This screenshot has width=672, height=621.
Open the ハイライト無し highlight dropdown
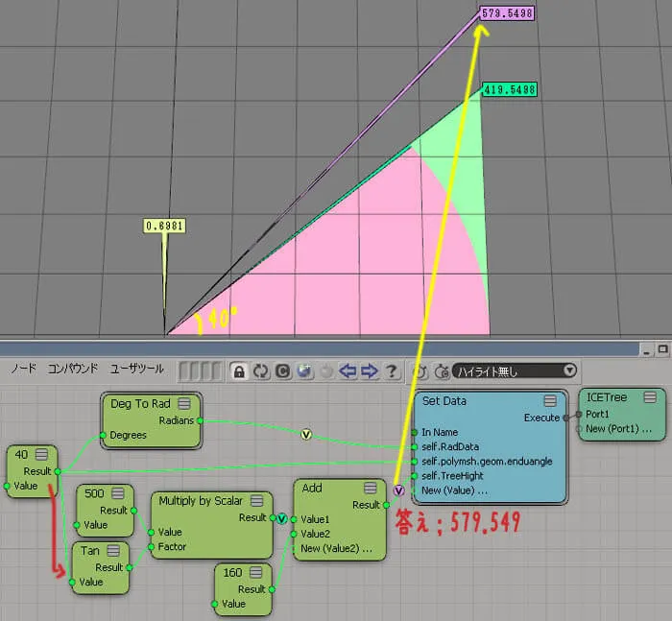click(x=515, y=371)
